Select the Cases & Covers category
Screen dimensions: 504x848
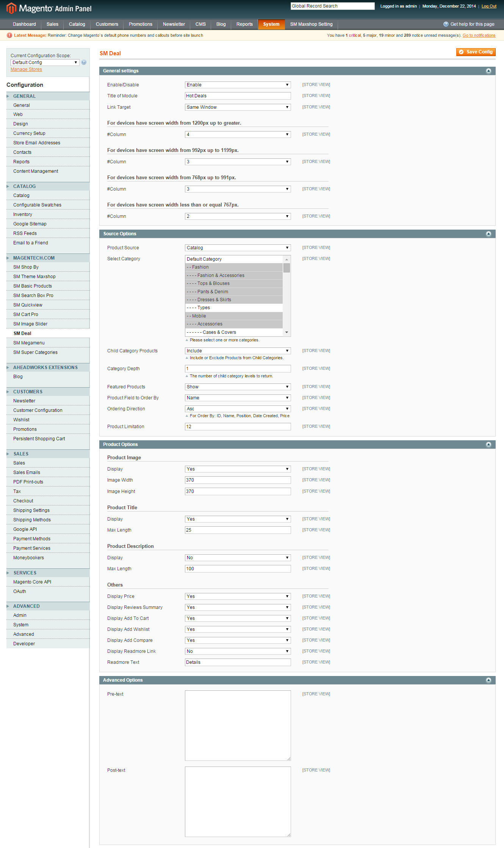pyautogui.click(x=234, y=332)
